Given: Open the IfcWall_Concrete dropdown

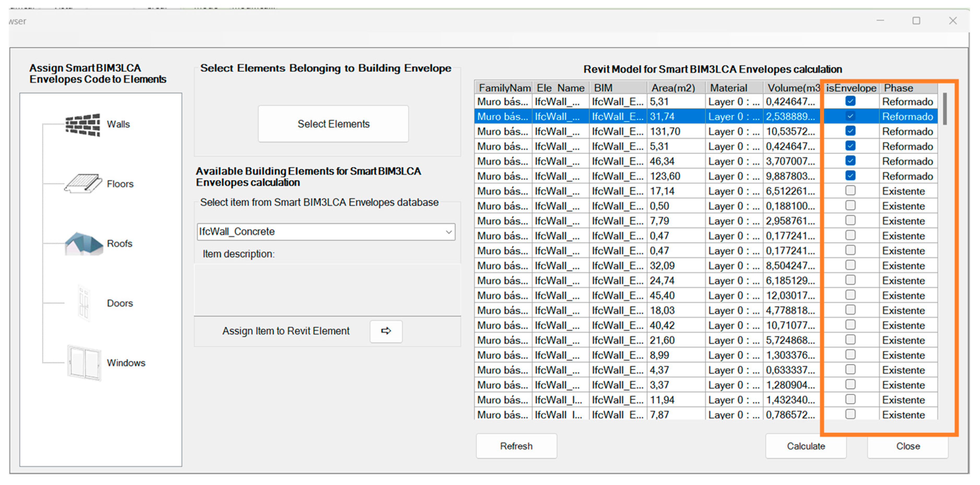Looking at the screenshot, I should click(449, 232).
